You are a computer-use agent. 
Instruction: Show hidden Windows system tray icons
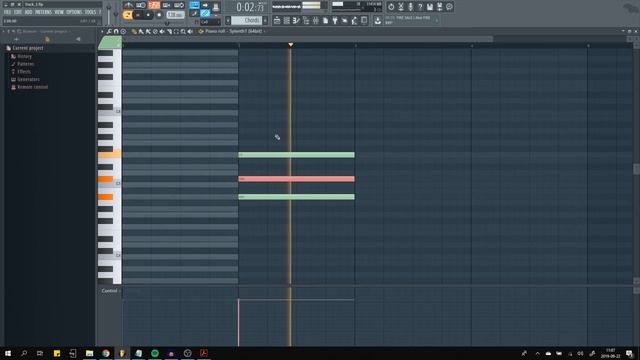(x=538, y=353)
